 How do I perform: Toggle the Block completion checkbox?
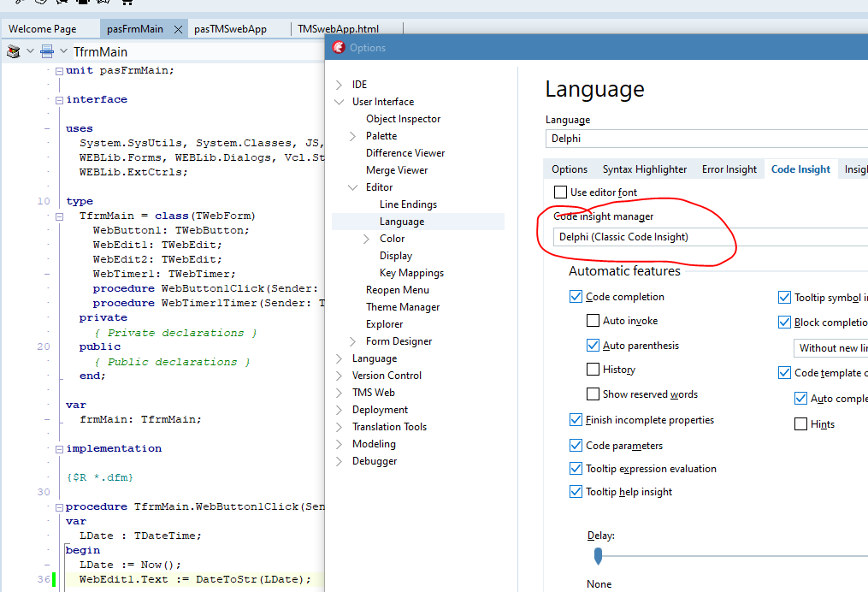pyautogui.click(x=784, y=323)
